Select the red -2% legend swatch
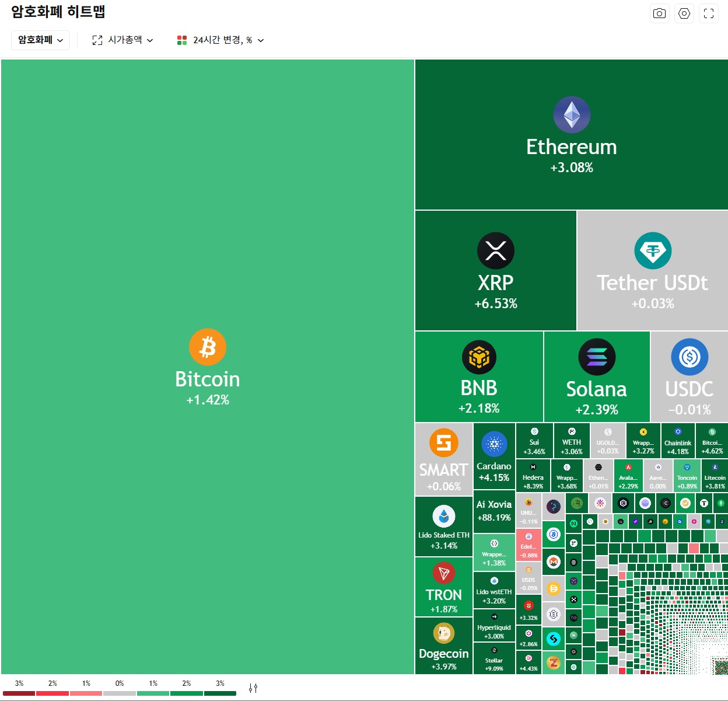The height and width of the screenshot is (701, 728). [x=52, y=693]
